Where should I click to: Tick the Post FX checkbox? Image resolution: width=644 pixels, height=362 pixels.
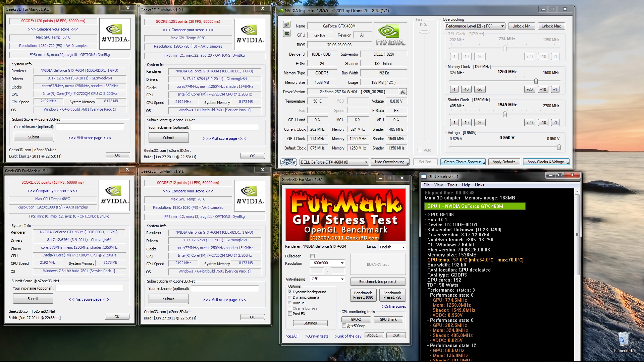290,314
